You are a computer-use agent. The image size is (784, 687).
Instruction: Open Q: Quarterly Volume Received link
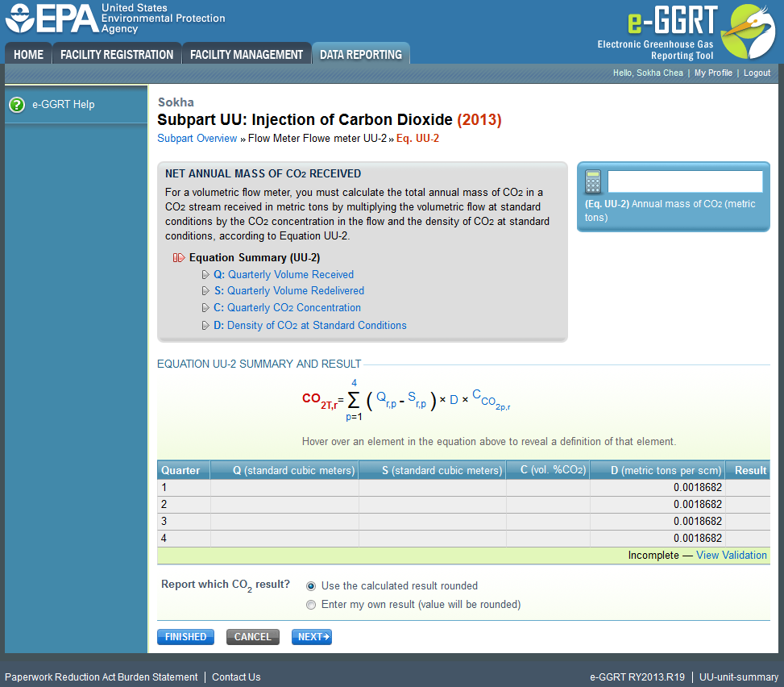click(284, 275)
